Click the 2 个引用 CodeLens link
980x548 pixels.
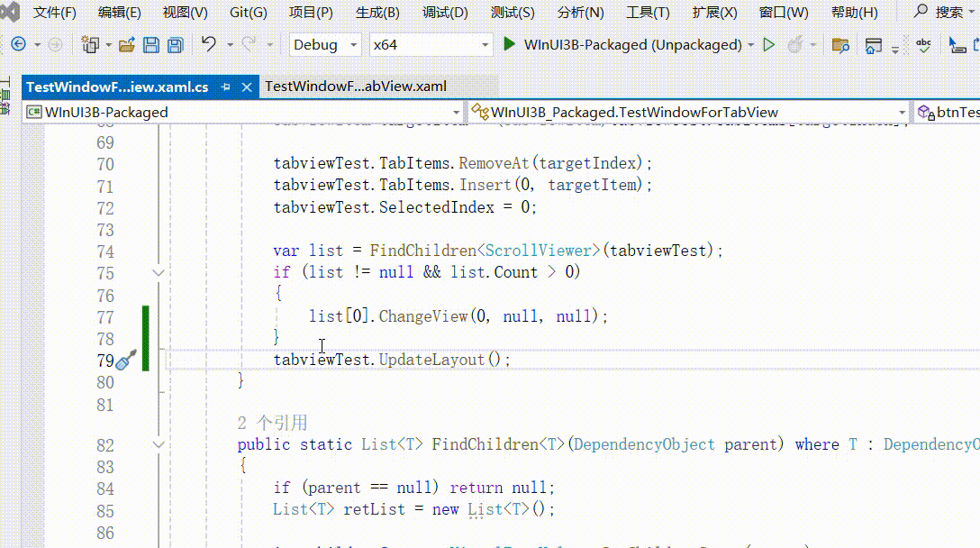click(x=270, y=422)
